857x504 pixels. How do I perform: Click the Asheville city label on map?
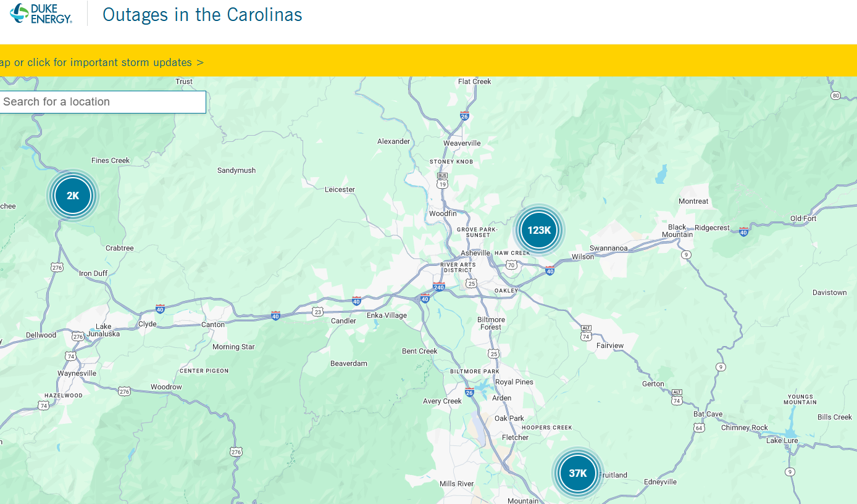pos(475,253)
